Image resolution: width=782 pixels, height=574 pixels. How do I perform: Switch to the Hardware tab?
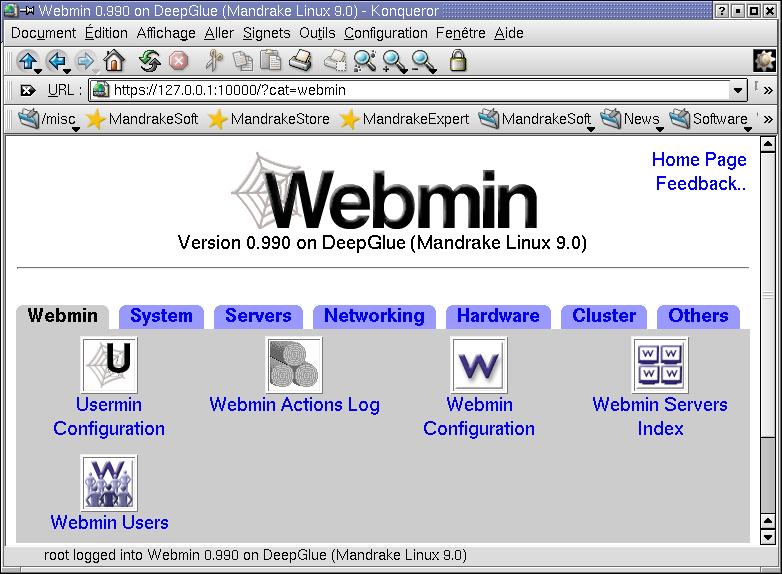click(498, 316)
